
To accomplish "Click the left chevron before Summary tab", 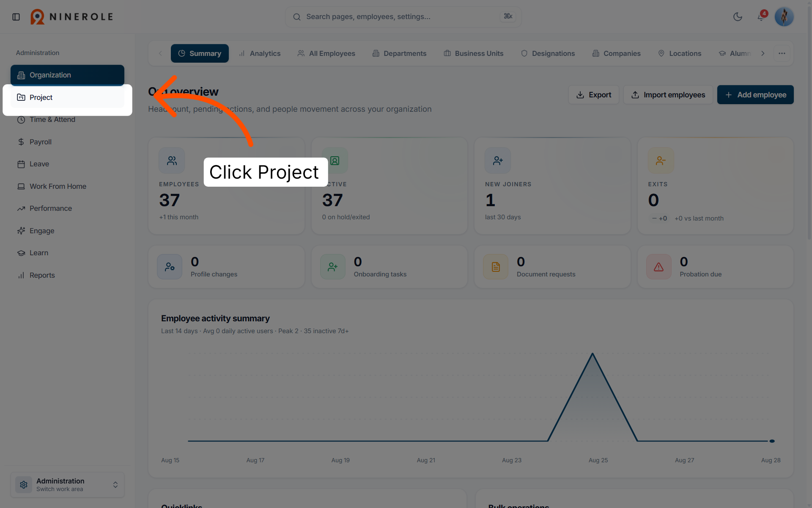I will 160,53.
